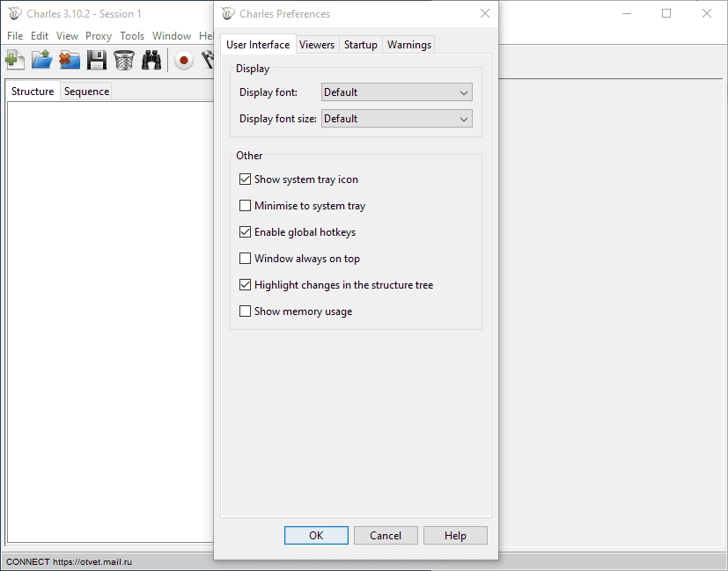Screen dimensions: 728x571
Task: Switch to the Startup tab
Action: click(x=361, y=45)
